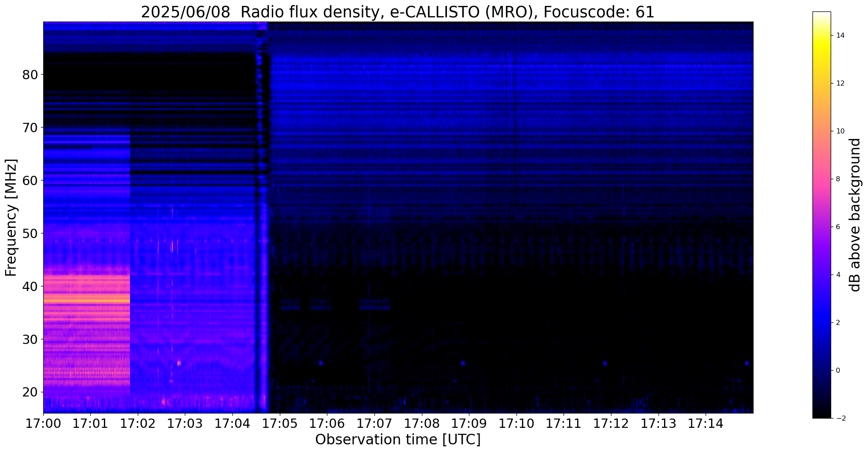868x452 pixels.
Task: Click the 17:04 time tick label
Action: click(232, 424)
